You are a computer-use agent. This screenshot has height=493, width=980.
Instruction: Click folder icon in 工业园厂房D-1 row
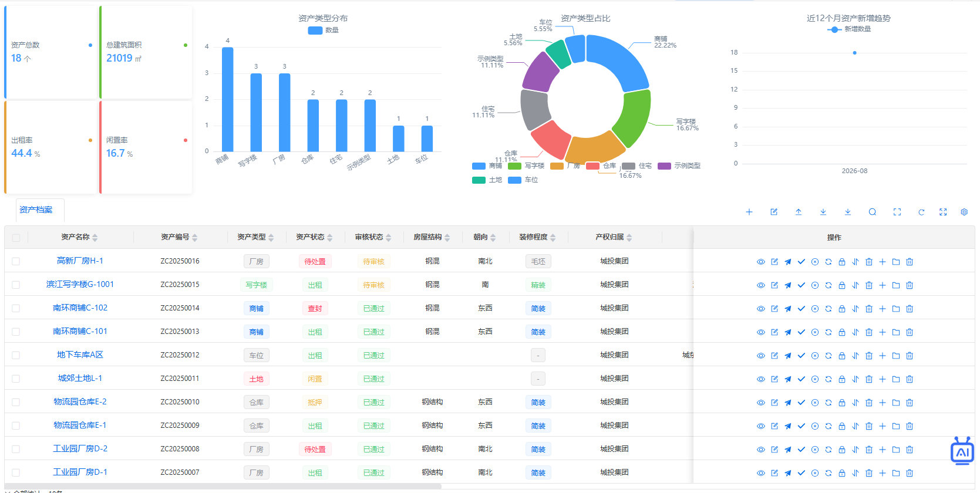pyautogui.click(x=896, y=473)
